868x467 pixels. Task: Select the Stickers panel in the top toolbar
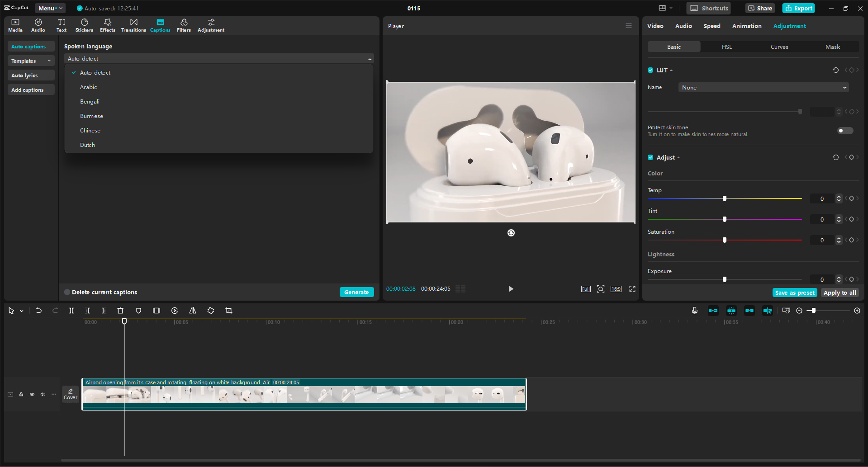pyautogui.click(x=84, y=25)
